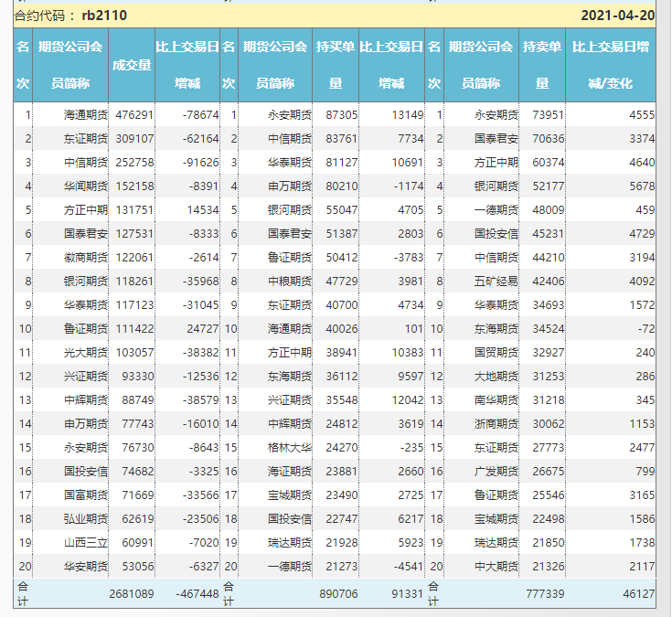Click short position change -72
The height and width of the screenshot is (617, 672).
click(x=645, y=329)
